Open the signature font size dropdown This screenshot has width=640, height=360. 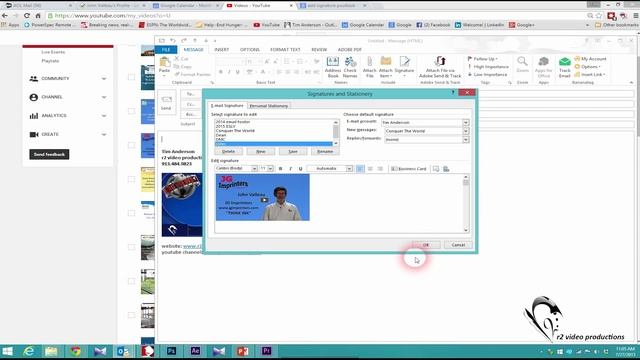[270, 169]
